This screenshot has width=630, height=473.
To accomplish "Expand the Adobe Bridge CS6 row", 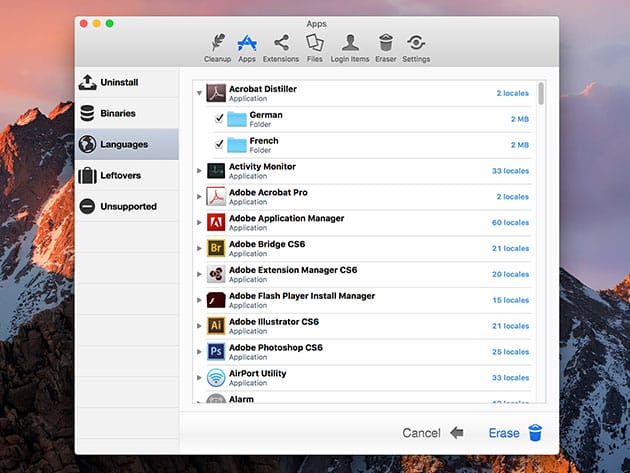I will [200, 248].
